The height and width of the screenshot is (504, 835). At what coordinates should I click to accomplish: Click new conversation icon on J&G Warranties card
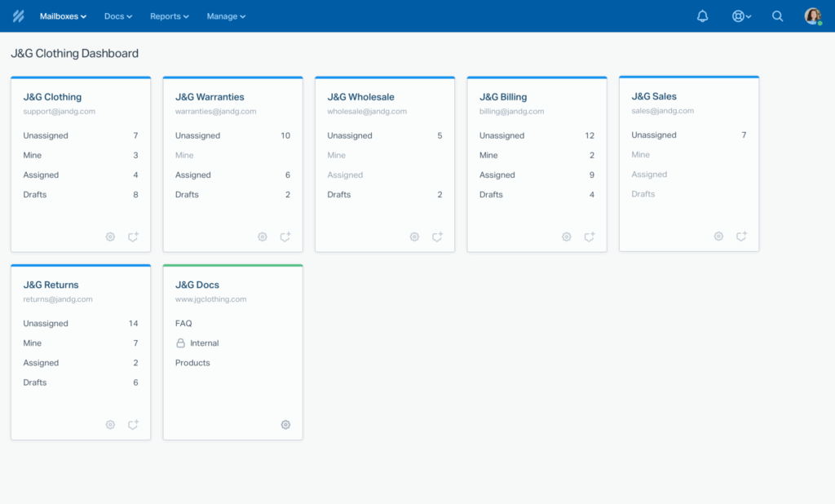[x=285, y=237]
